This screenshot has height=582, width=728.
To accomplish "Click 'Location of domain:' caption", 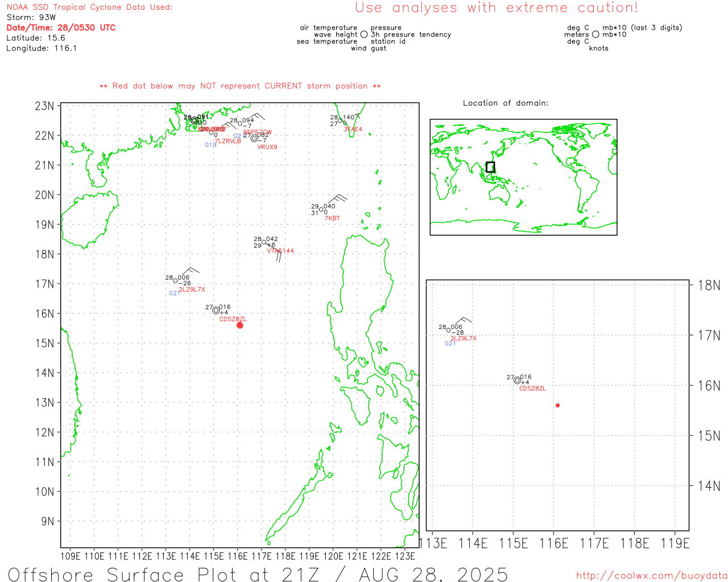I will tap(506, 103).
